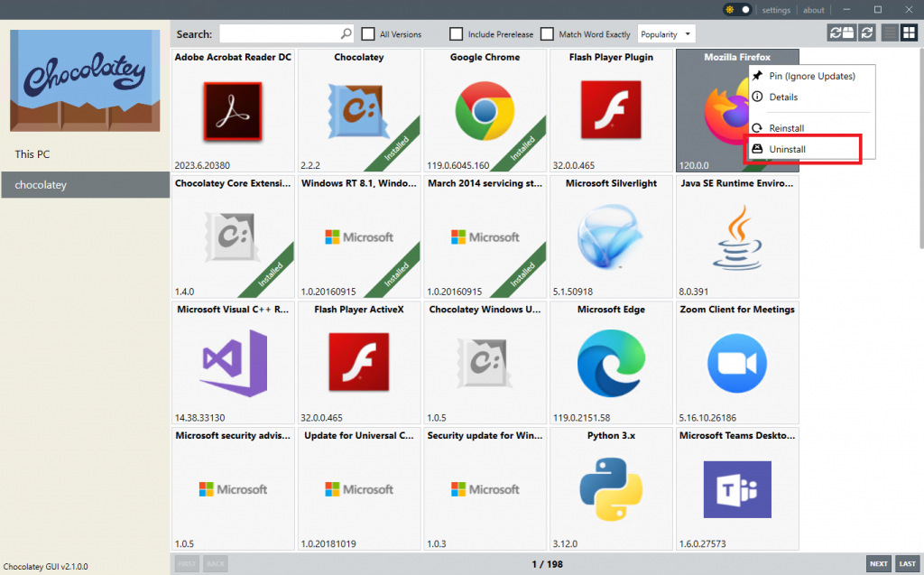Select Microsoft security advisory package icon
Screen dimensions: 924x575
click(x=233, y=489)
